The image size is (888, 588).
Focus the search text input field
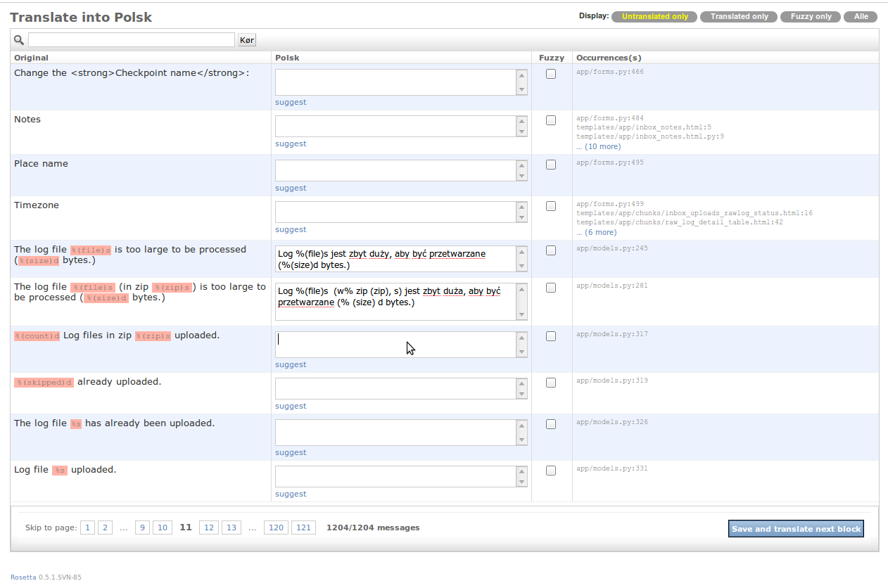pos(131,40)
